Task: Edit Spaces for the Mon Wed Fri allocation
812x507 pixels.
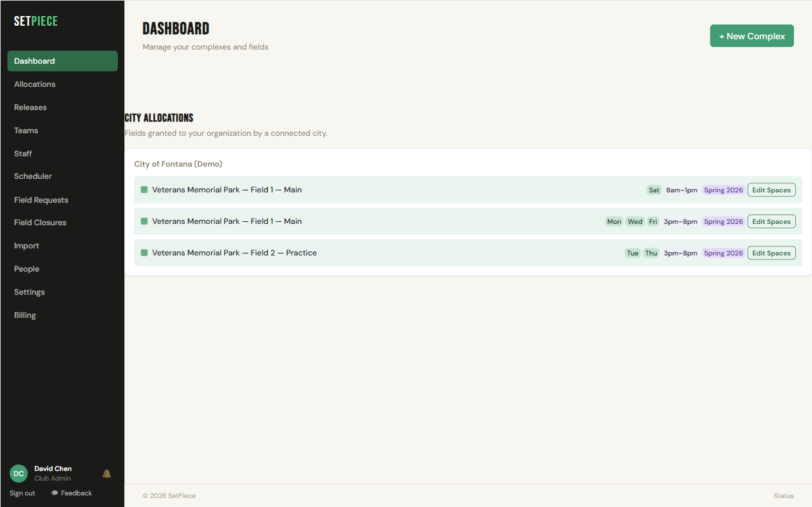Action: tap(771, 221)
